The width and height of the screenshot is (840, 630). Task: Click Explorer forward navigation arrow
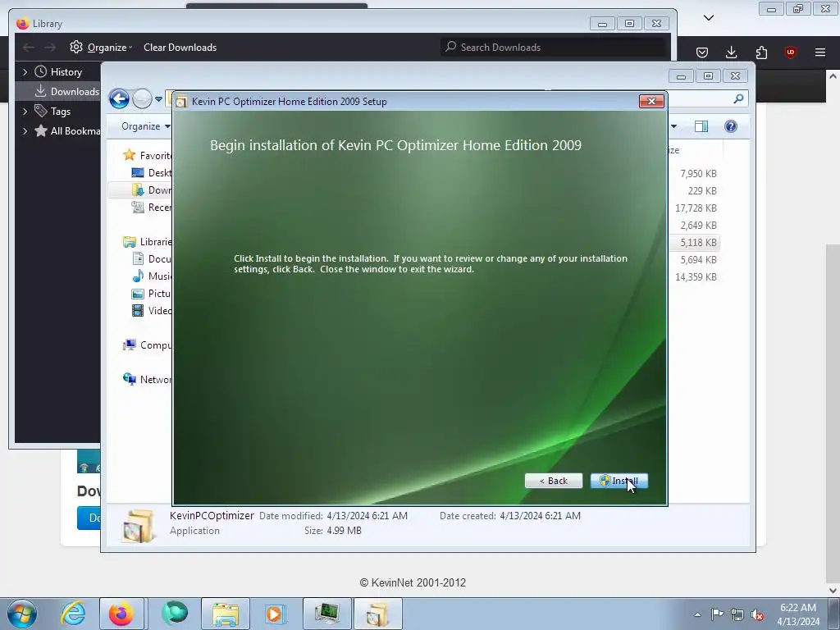pos(142,98)
